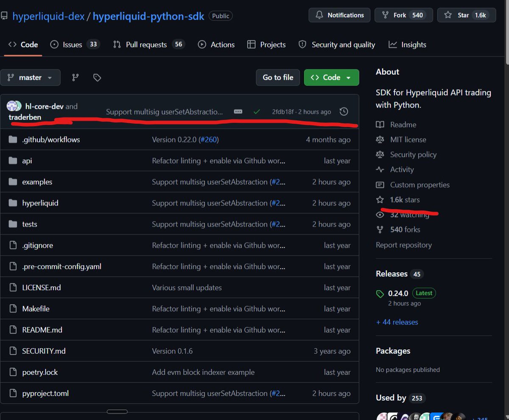Switch to the Code tab
The image size is (509, 420).
(23, 45)
